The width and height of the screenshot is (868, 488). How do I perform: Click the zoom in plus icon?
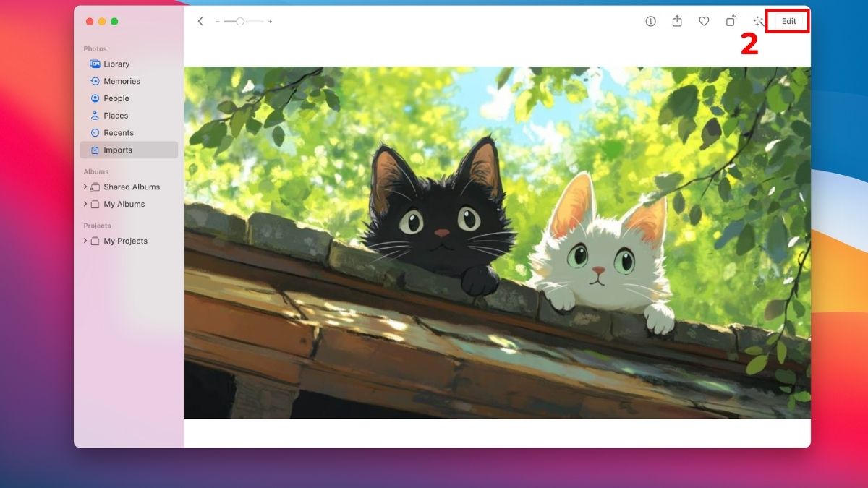270,22
